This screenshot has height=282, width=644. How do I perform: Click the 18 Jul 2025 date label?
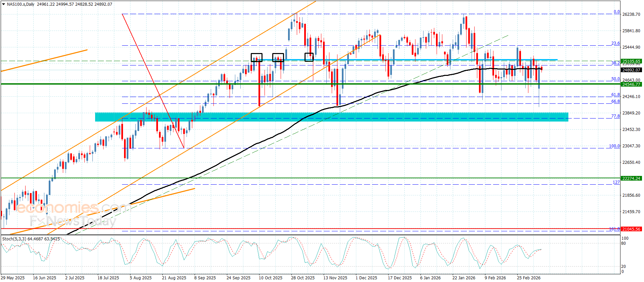108,278
